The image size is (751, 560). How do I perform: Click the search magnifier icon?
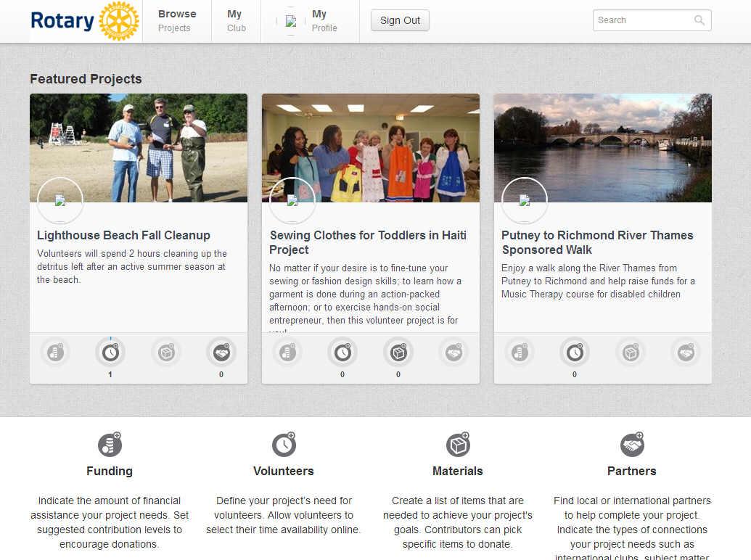pyautogui.click(x=699, y=20)
